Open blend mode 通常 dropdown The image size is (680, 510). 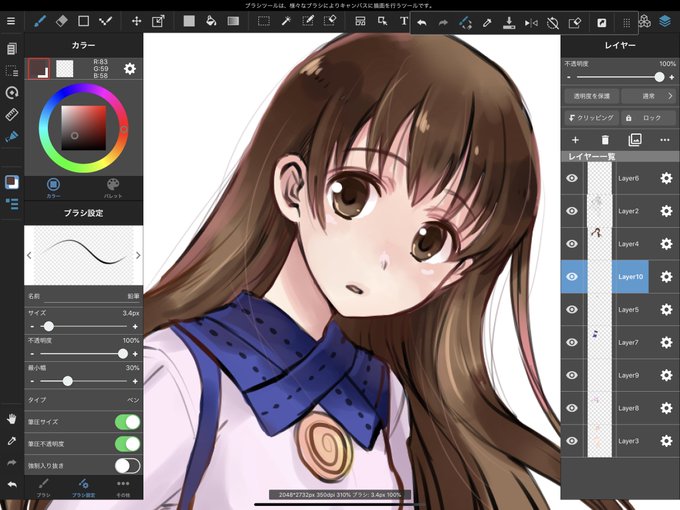click(x=648, y=96)
